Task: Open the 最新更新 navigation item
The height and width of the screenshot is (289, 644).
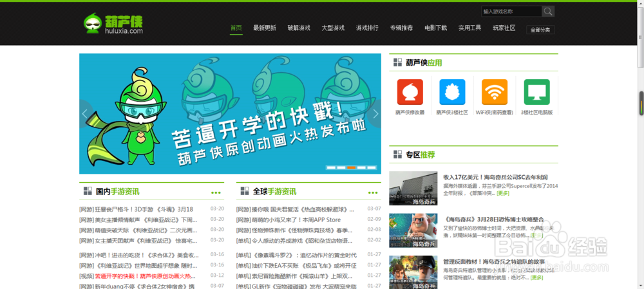Action: coord(265,28)
